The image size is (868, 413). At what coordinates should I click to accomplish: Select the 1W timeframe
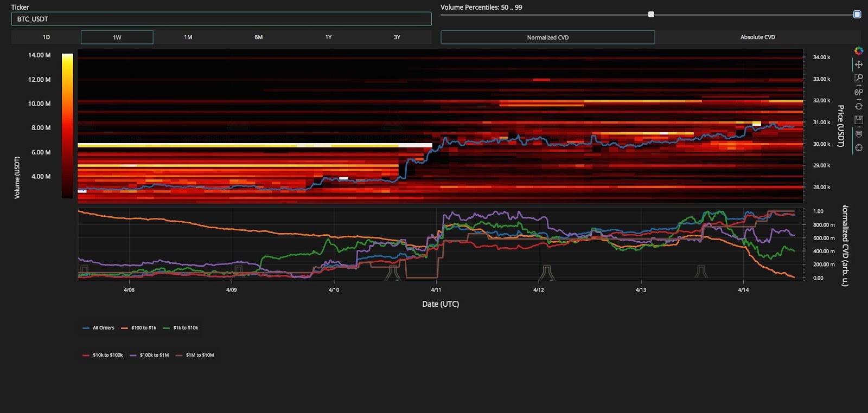click(x=117, y=37)
